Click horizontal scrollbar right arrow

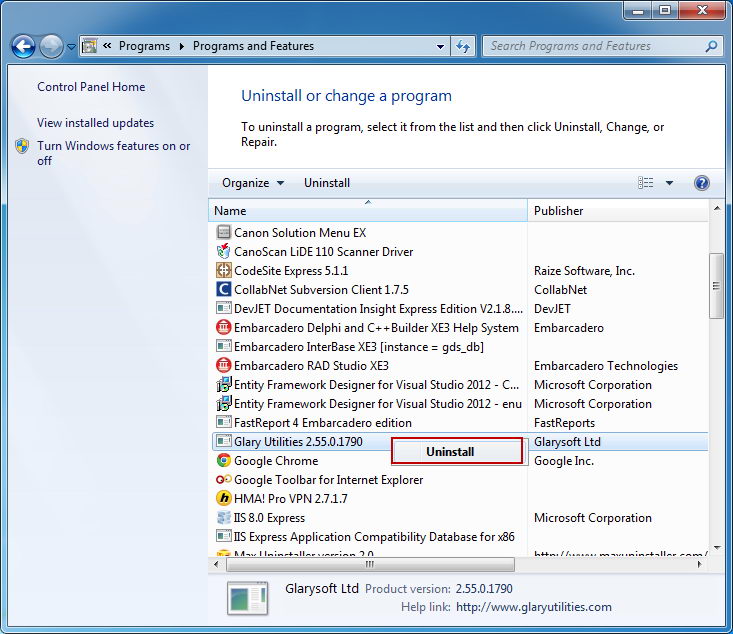(700, 564)
